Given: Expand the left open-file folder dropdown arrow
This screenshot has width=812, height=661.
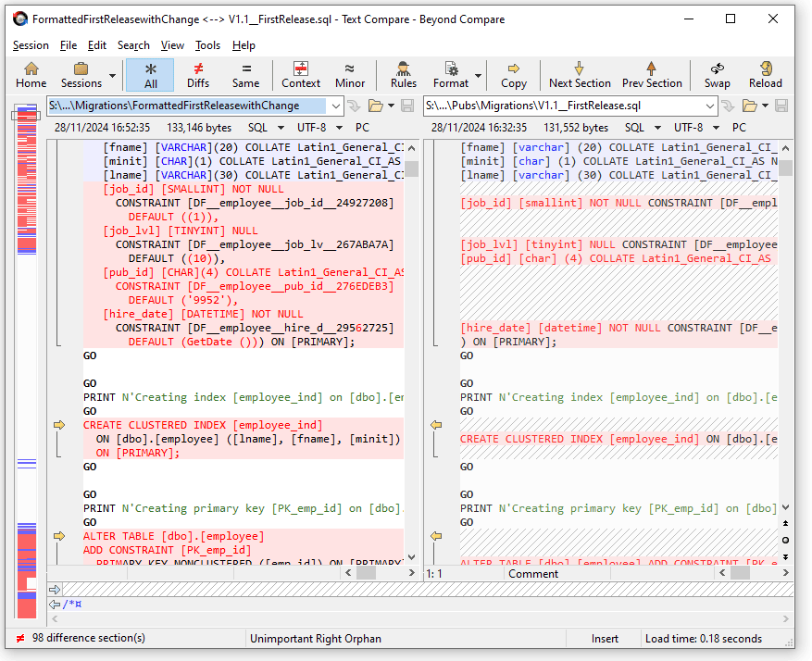Looking at the screenshot, I should pos(391,106).
